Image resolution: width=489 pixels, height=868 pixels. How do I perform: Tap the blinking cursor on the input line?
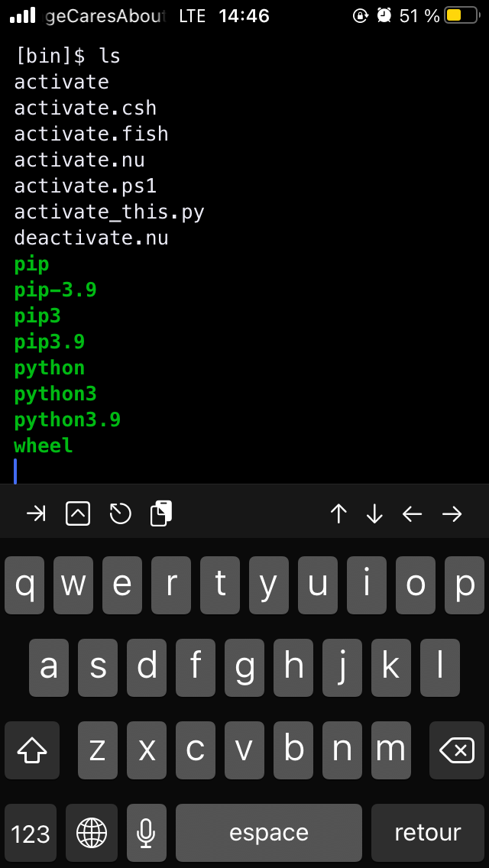coord(15,473)
